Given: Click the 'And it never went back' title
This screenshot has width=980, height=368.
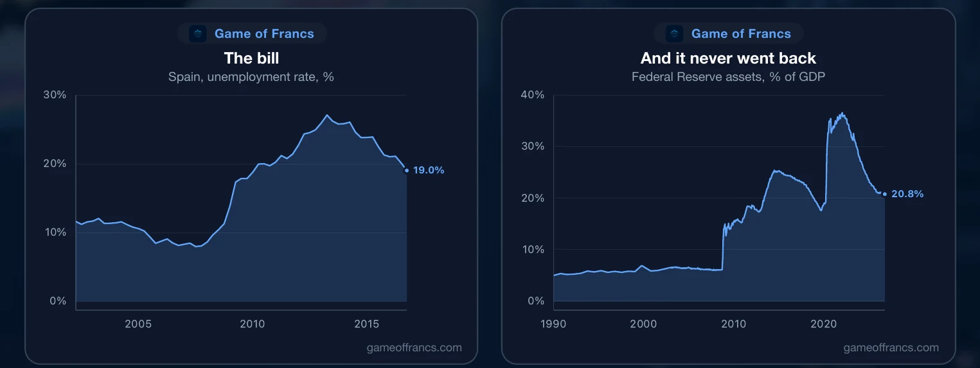Looking at the screenshot, I should tap(728, 58).
